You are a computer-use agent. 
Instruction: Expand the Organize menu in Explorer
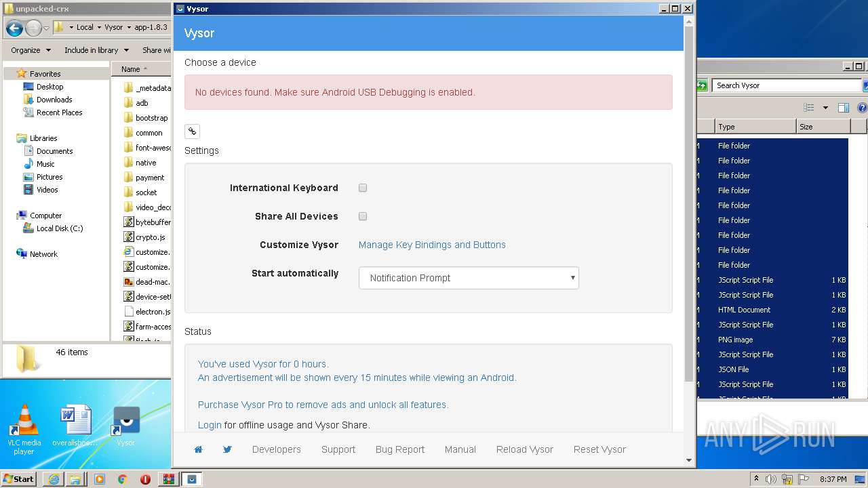click(x=31, y=50)
